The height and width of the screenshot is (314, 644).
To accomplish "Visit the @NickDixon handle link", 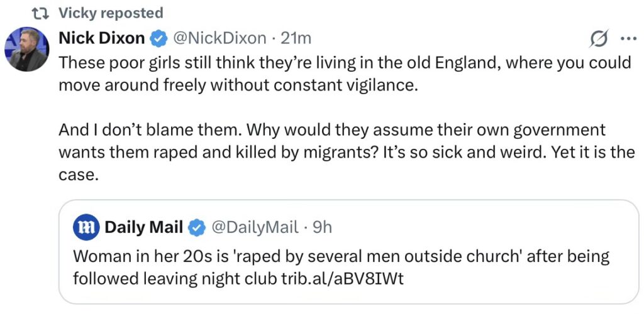I will (x=218, y=38).
